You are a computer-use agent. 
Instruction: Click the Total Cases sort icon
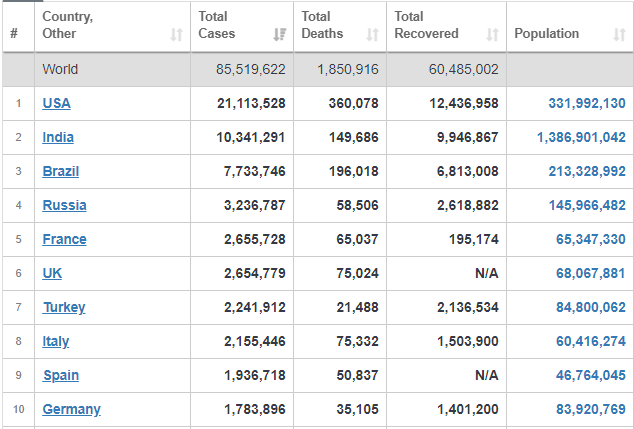(280, 34)
